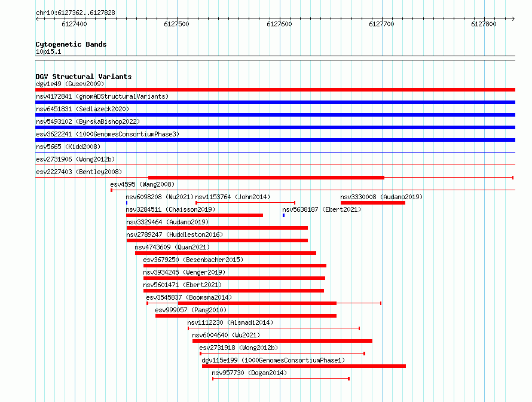Select esv2731918 (Wong2012b) label
The height and width of the screenshot is (402, 532).
click(x=239, y=348)
